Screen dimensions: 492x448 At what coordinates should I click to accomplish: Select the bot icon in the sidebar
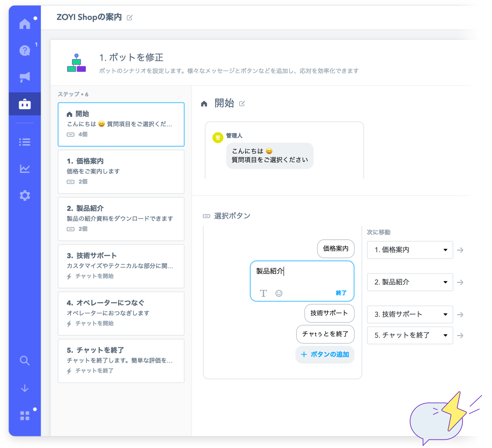tap(25, 104)
